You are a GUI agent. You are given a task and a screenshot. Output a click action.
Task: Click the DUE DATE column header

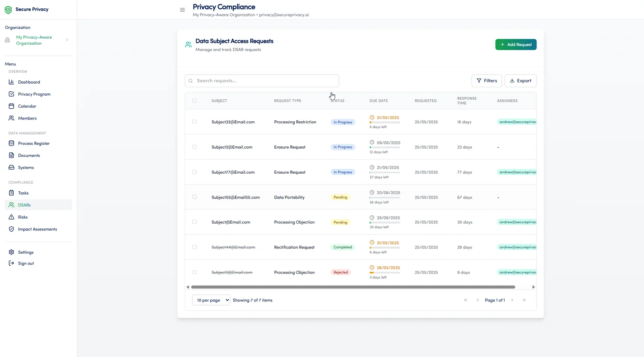[379, 101]
